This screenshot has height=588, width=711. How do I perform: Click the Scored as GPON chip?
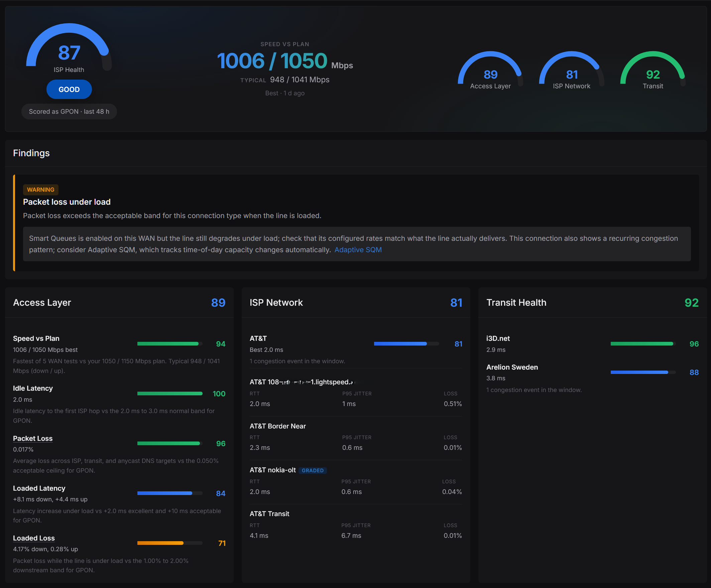coord(69,111)
